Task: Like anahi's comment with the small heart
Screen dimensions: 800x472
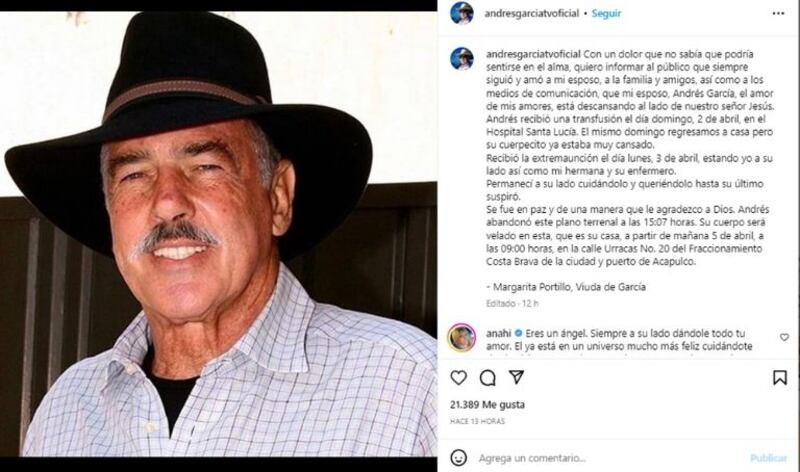Action: click(784, 337)
